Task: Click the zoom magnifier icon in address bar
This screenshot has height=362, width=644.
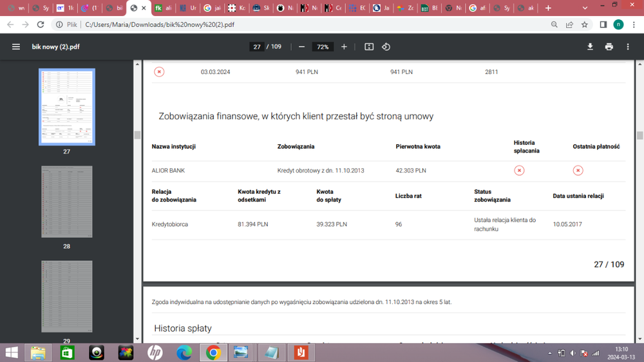Action: coord(554,24)
